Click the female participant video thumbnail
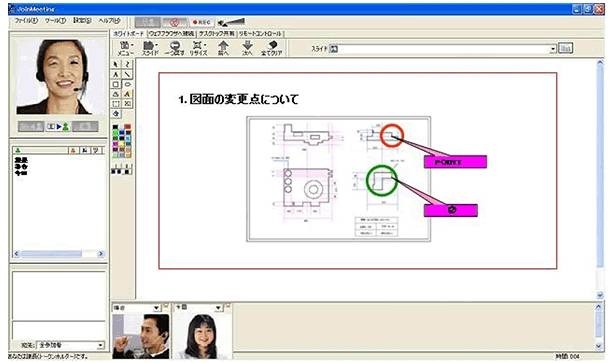Image resolution: width=615 pixels, height=363 pixels. (202, 336)
